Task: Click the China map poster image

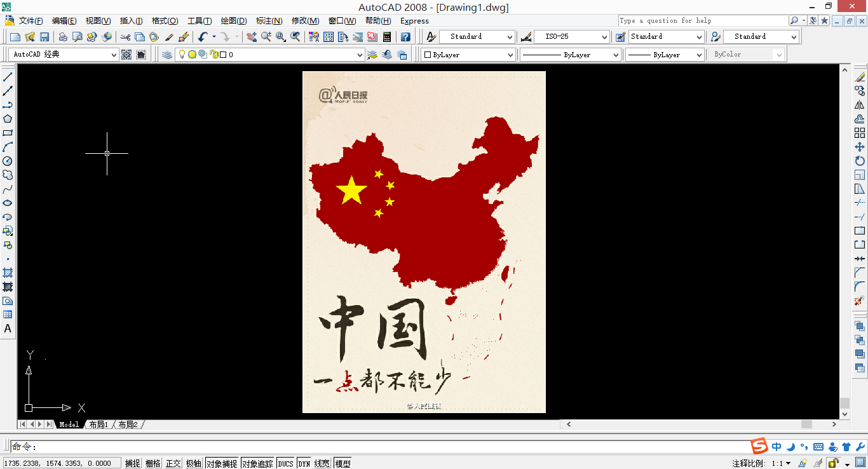Action: 424,242
